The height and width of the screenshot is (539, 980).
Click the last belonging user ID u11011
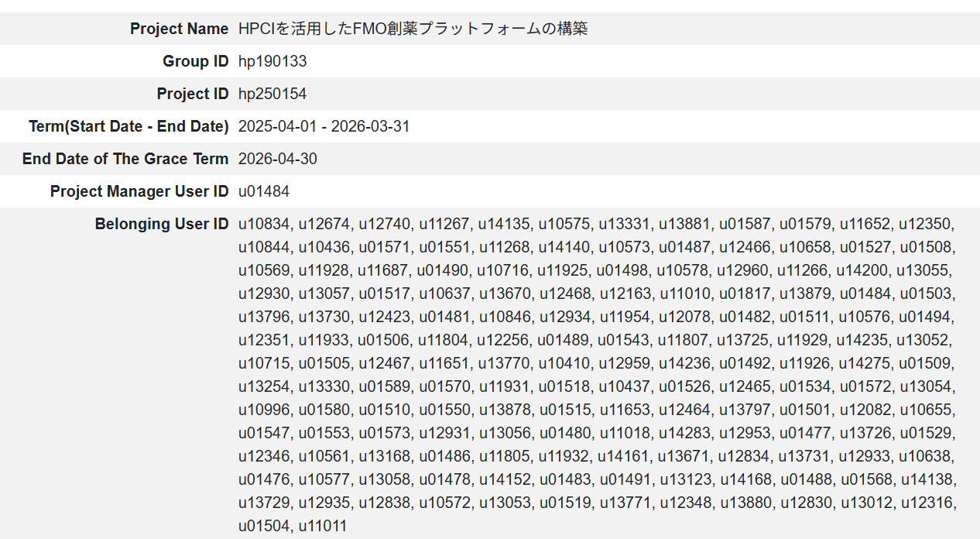323,527
